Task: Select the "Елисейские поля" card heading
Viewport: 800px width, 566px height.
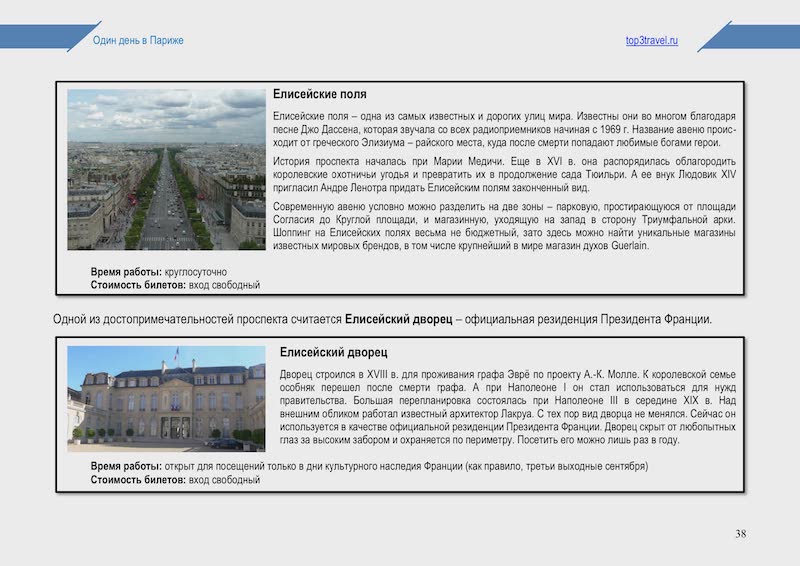Action: tap(319, 94)
